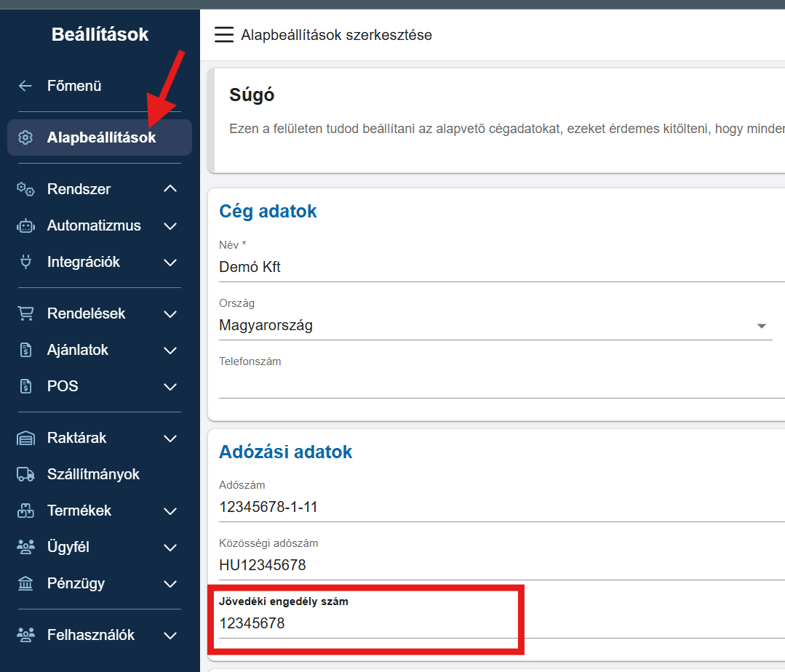The width and height of the screenshot is (785, 672).
Task: Expand the Felhasználók submenu chevron
Action: coord(170,635)
